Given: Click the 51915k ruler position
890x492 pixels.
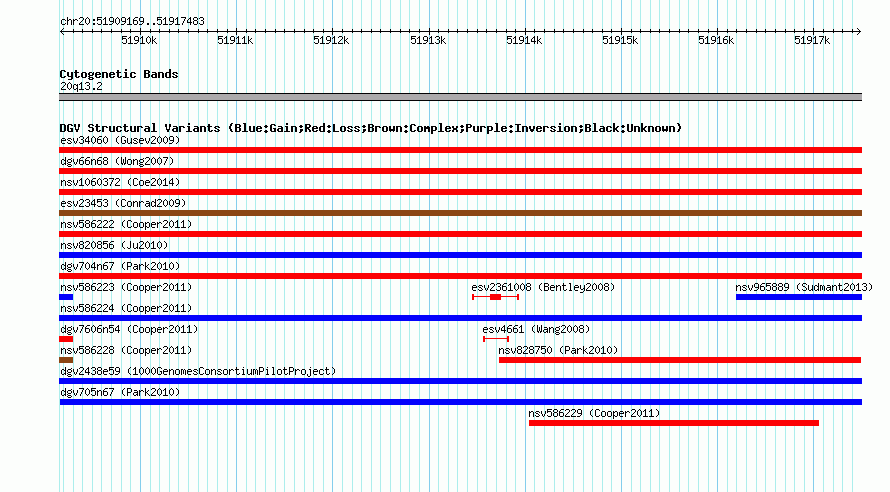Looking at the screenshot, I should coord(620,40).
